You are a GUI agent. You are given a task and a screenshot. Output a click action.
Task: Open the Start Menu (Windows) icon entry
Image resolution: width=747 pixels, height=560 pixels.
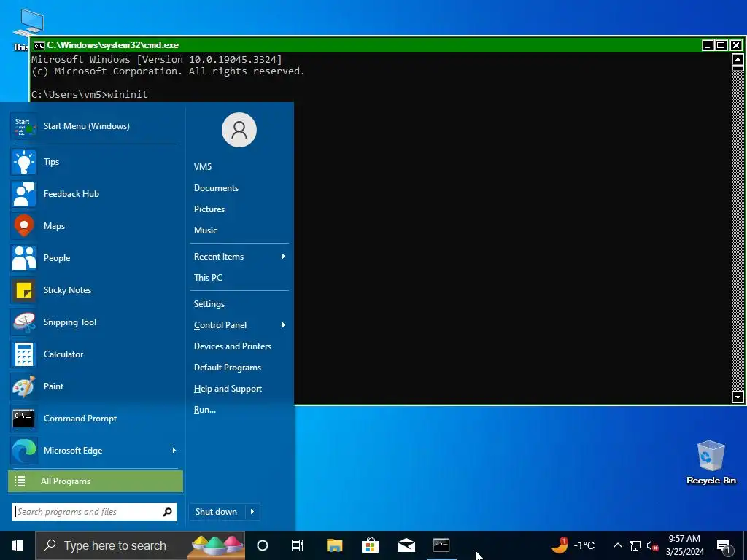click(23, 126)
